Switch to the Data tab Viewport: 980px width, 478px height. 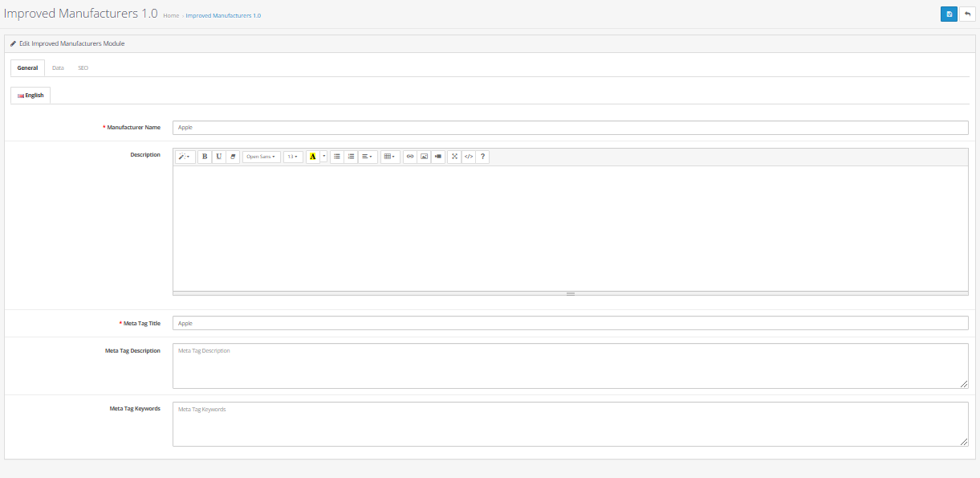point(58,68)
